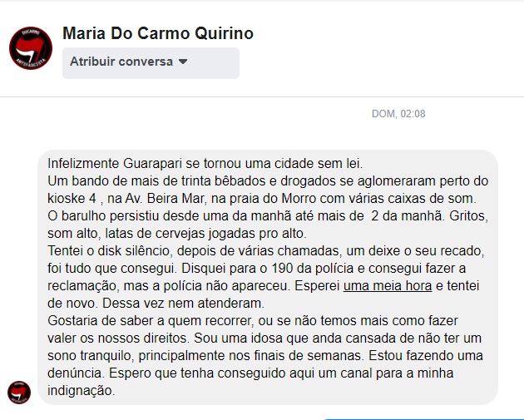Screen dimensions: 524x420
Task: Open the Maria Do Carmo Quirino contact name
Action: point(158,34)
